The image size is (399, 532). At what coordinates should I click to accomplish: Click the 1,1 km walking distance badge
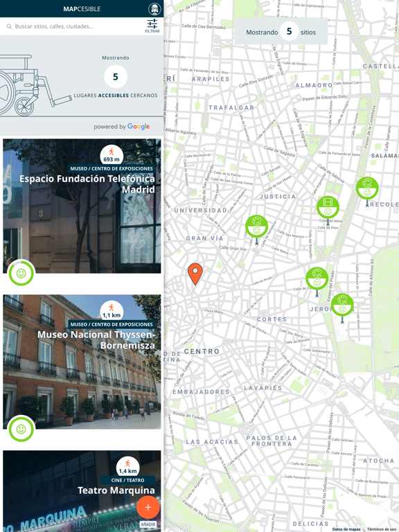pos(112,312)
